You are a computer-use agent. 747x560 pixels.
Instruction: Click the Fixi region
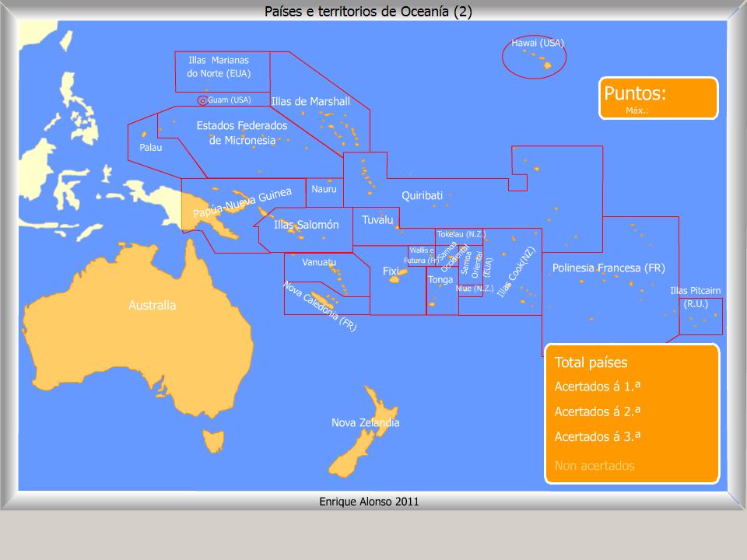pyautogui.click(x=391, y=271)
